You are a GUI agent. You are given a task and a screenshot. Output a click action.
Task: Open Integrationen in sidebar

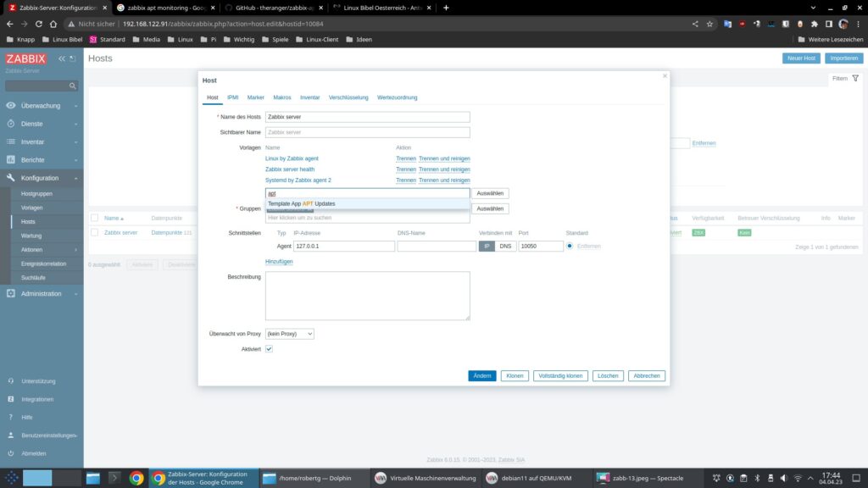37,400
